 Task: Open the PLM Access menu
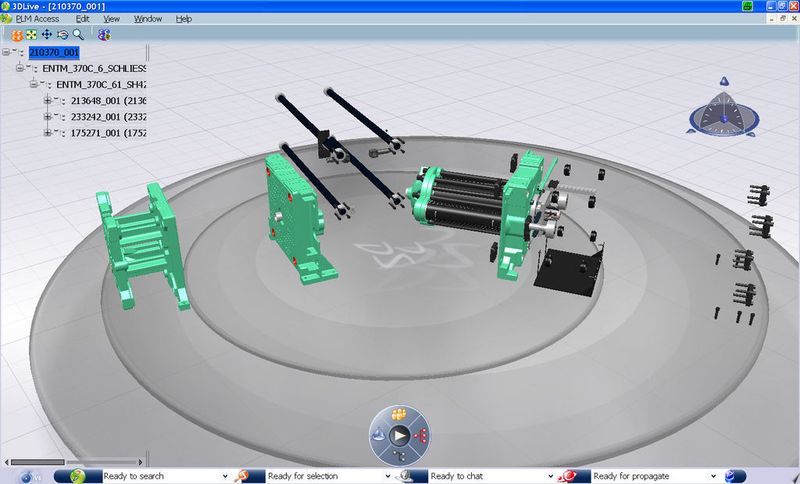37,19
